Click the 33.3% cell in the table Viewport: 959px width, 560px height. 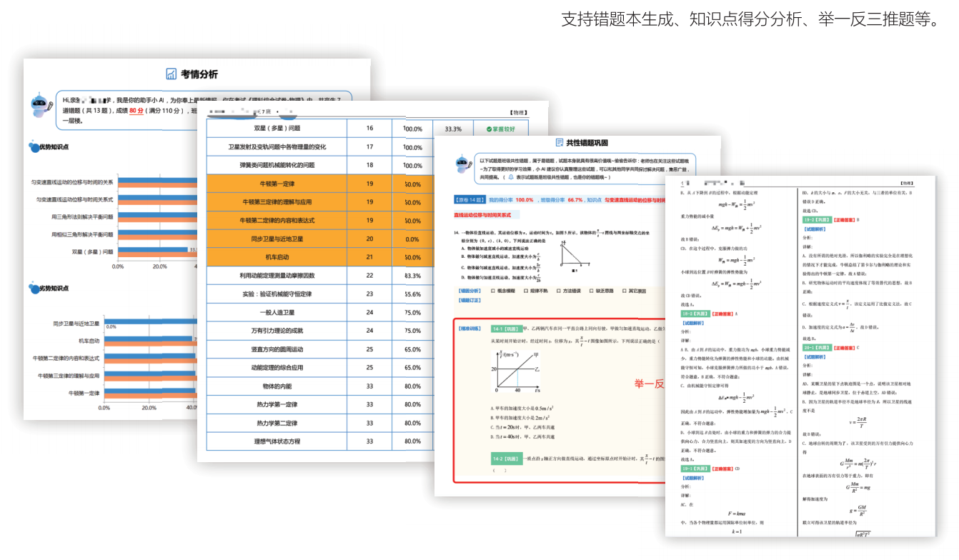(453, 129)
